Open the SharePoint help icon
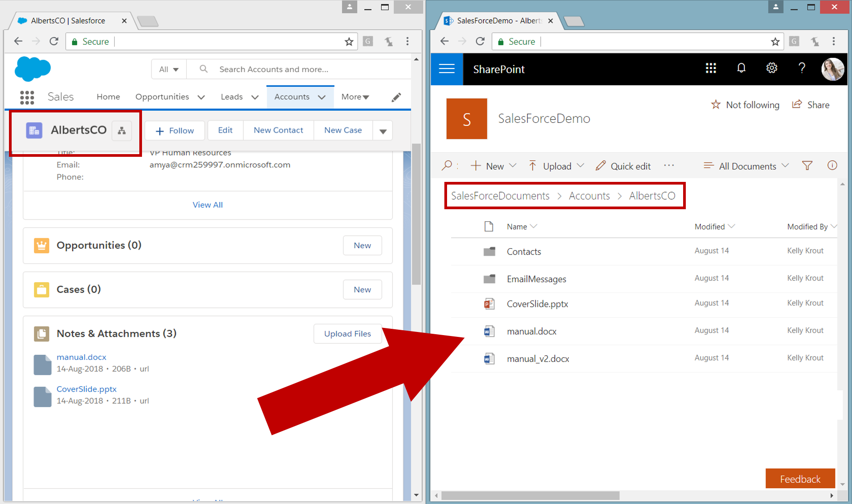Viewport: 852px width, 504px height. pos(802,68)
